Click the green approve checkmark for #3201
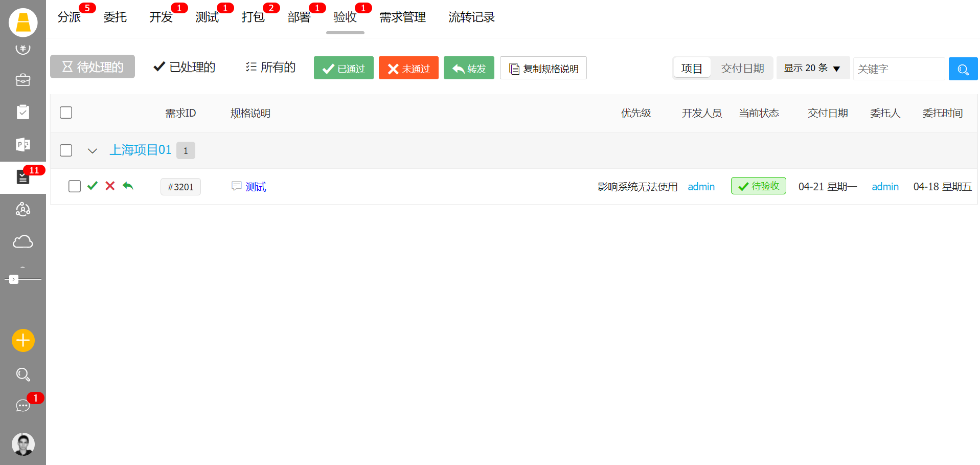This screenshot has height=465, width=980. pyautogui.click(x=93, y=186)
